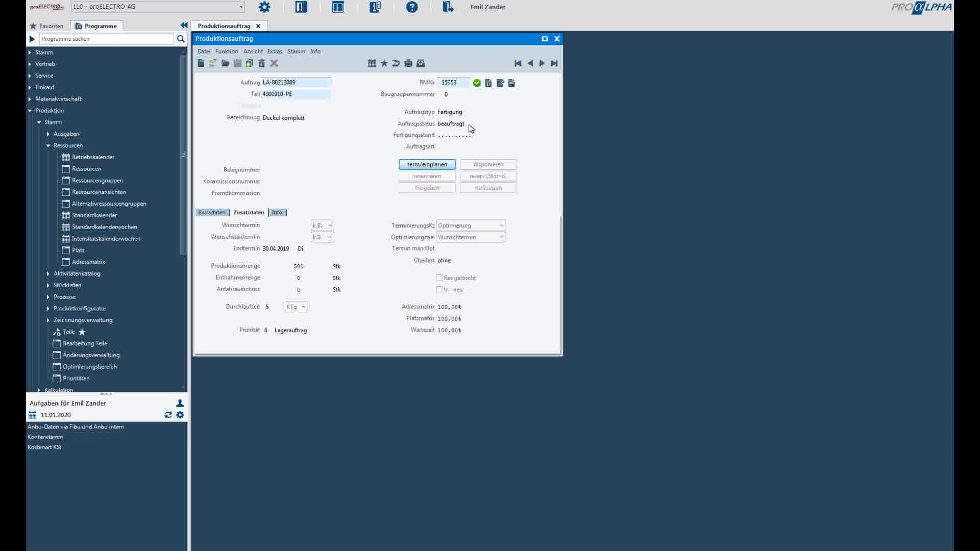Click the exit door icon beside Emil Zander
This screenshot has height=551, width=980.
(x=448, y=7)
